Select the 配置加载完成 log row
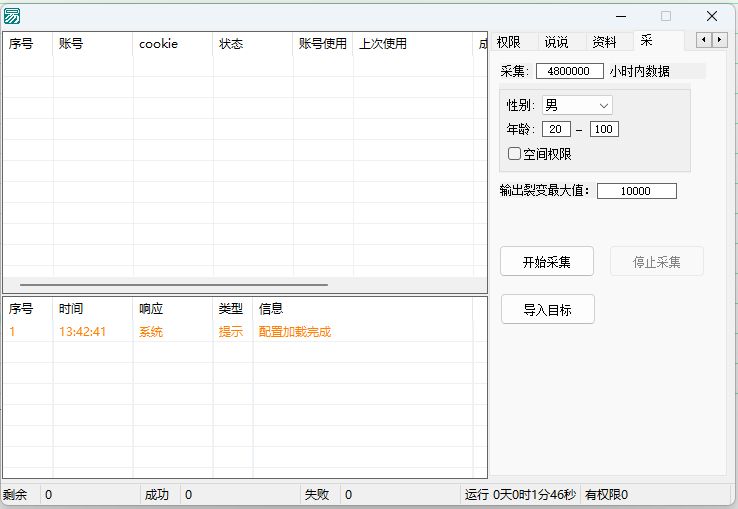The height and width of the screenshot is (509, 738). coord(294,332)
